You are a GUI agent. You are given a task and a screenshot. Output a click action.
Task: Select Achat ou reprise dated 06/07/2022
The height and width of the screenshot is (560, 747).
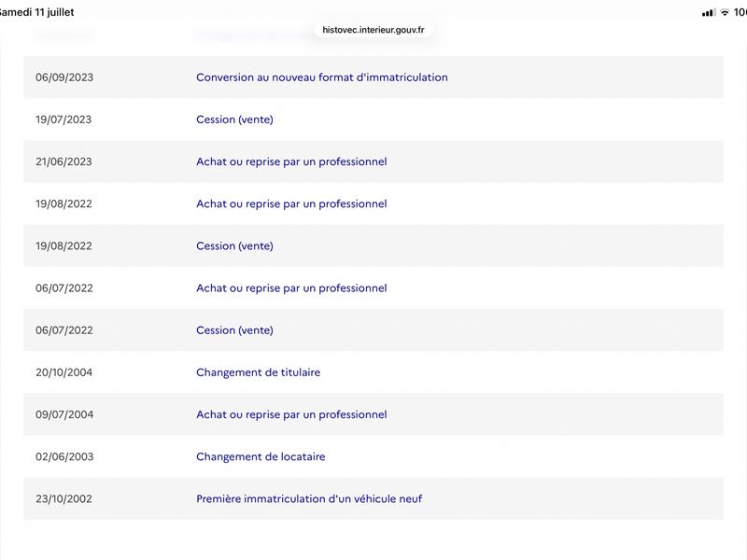point(291,288)
